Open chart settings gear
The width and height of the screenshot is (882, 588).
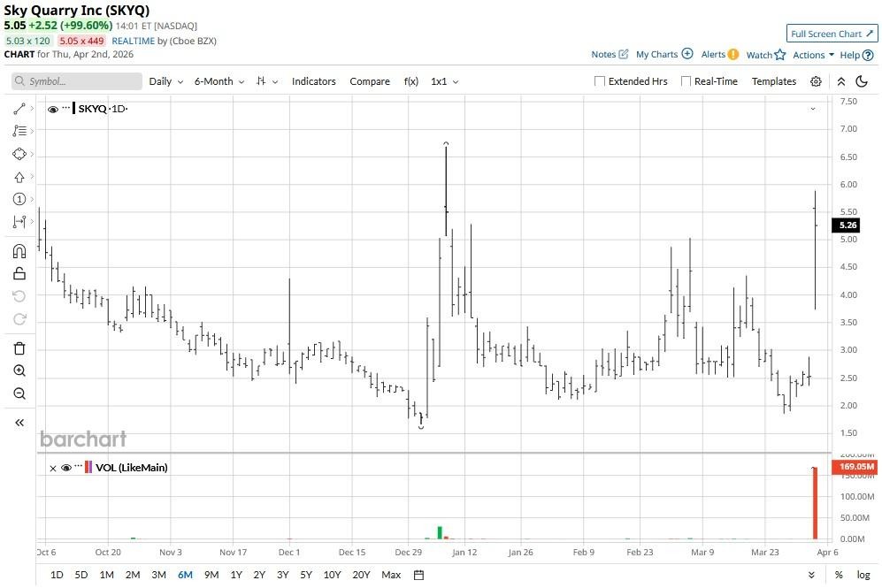(x=816, y=81)
